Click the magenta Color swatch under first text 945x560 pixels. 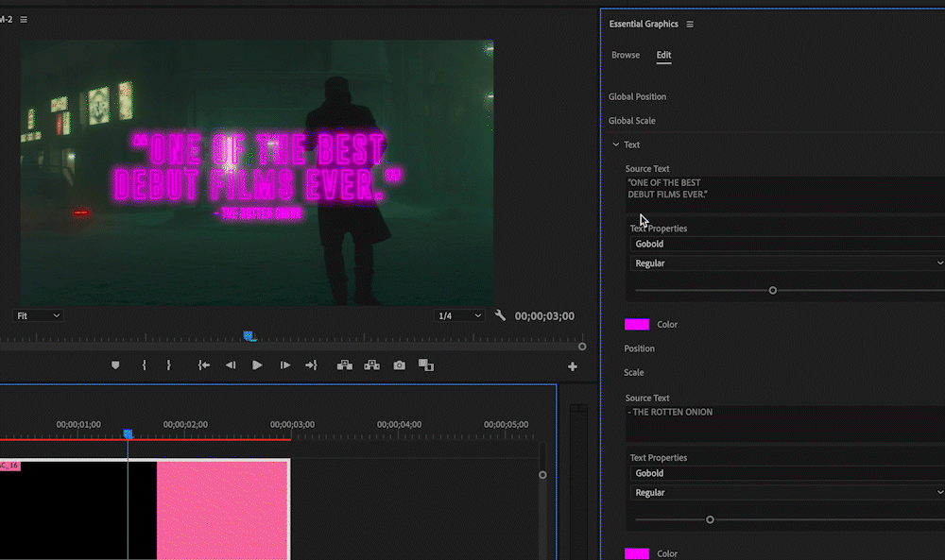point(637,325)
